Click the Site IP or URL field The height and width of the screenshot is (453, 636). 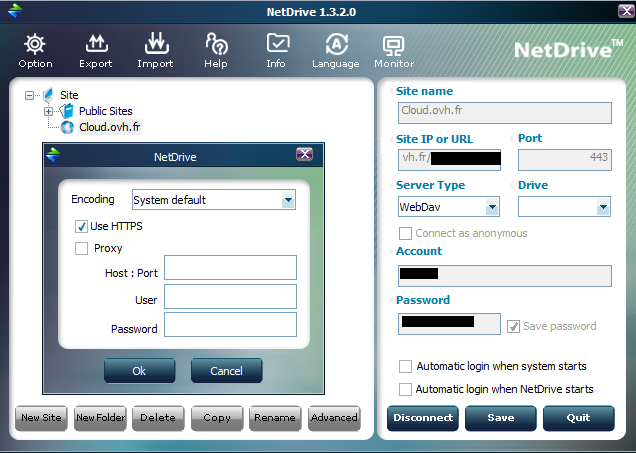pos(449,160)
